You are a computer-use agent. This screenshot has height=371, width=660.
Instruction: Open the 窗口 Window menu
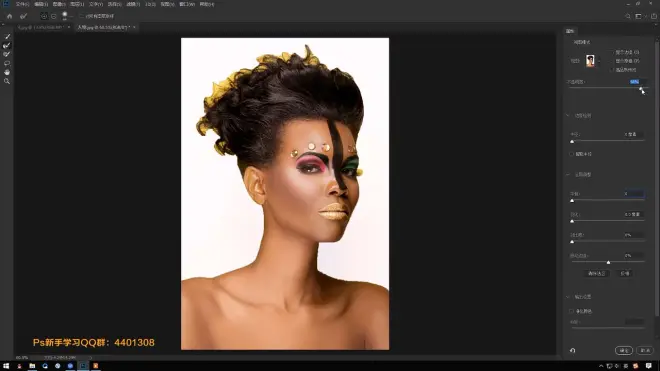[x=187, y=4]
